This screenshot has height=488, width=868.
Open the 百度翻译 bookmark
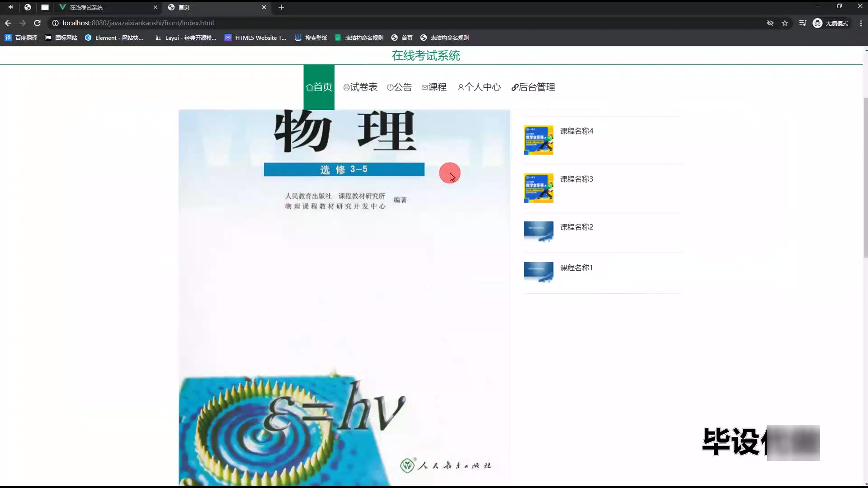21,38
